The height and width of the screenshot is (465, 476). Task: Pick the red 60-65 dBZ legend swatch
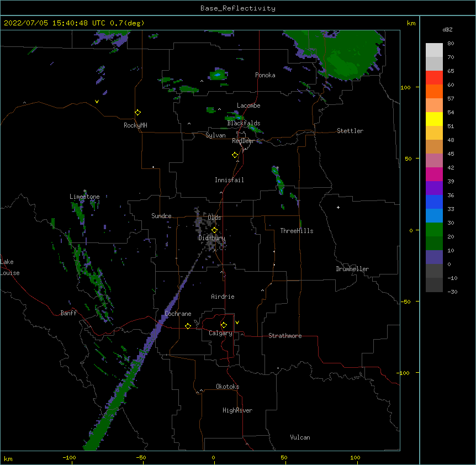tap(434, 78)
